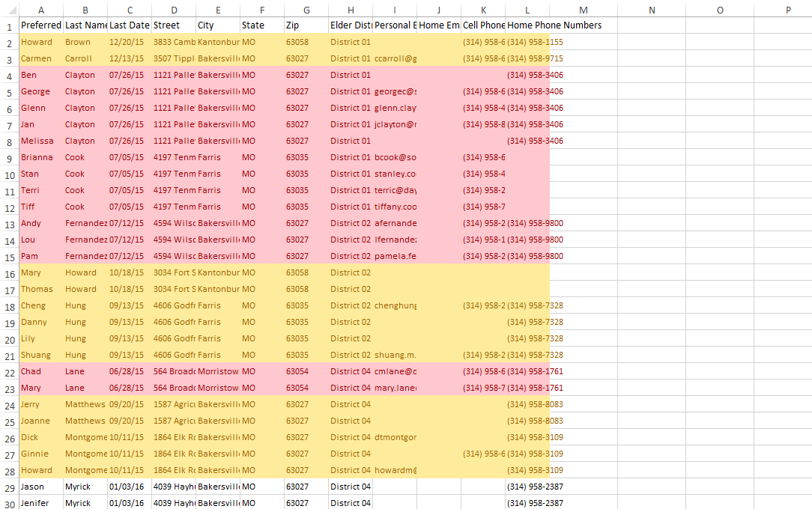The width and height of the screenshot is (812, 509).
Task: Click the phone cell (314) 958-2387 for Jason
Action: coord(527,486)
